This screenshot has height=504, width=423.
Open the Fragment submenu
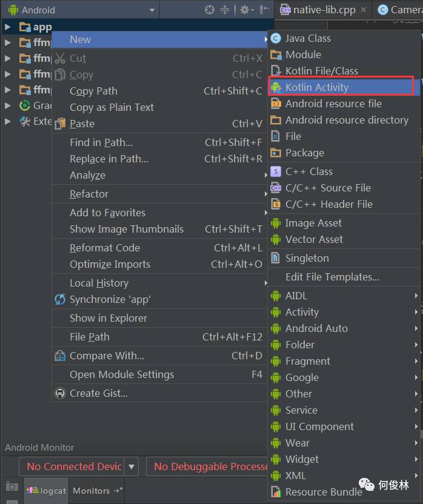coord(344,361)
